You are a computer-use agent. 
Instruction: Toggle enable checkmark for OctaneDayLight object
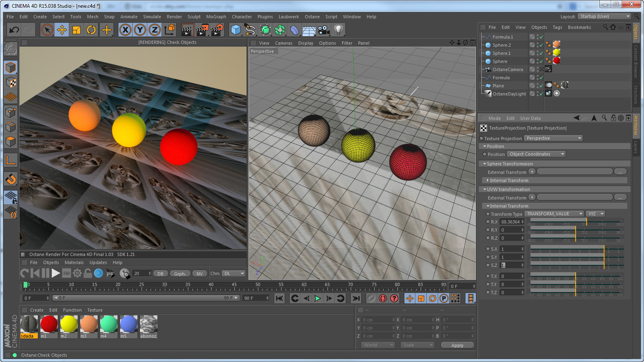pyautogui.click(x=541, y=94)
